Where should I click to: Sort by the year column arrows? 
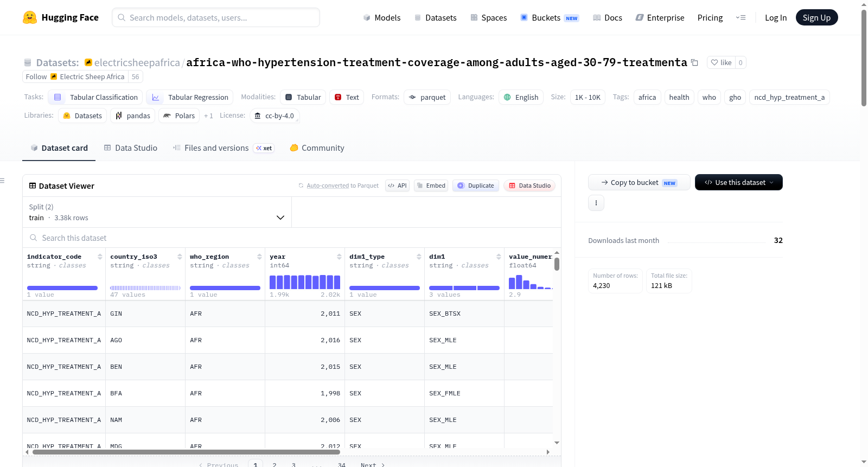339,257
